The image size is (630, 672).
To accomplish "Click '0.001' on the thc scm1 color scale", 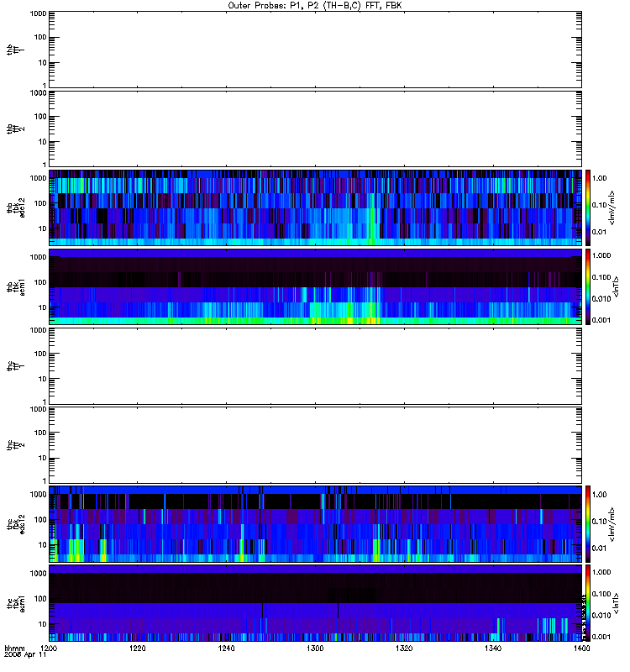I will 601,637.
